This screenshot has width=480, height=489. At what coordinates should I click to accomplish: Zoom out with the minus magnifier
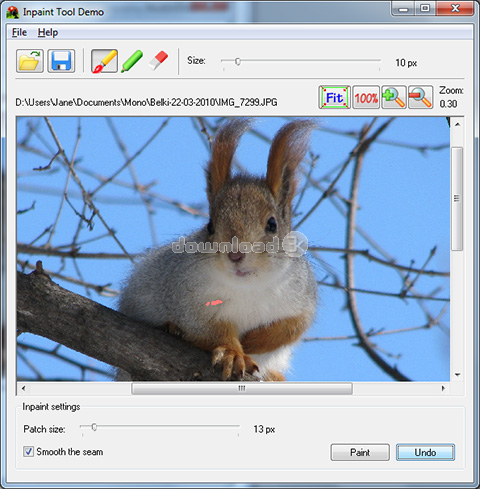pyautogui.click(x=421, y=97)
